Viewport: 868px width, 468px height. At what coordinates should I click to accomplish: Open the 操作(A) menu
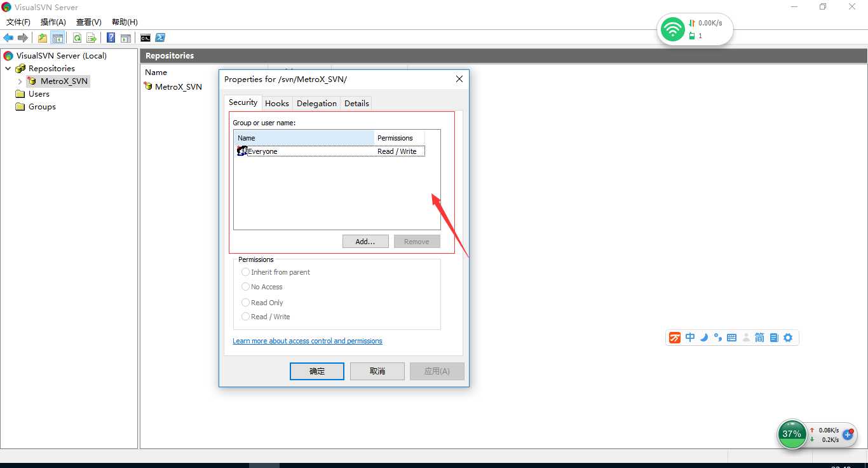53,22
